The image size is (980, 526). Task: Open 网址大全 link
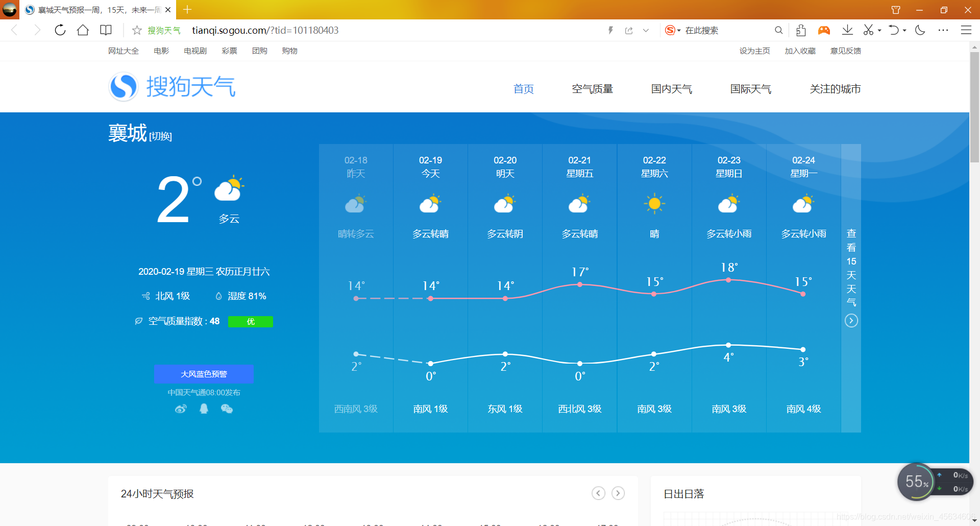pyautogui.click(x=124, y=51)
